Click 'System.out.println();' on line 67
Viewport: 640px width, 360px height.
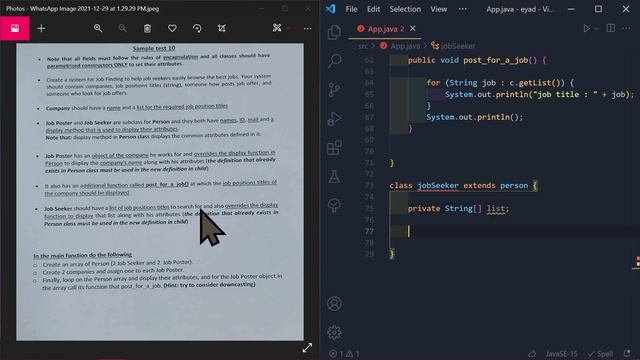pos(474,118)
